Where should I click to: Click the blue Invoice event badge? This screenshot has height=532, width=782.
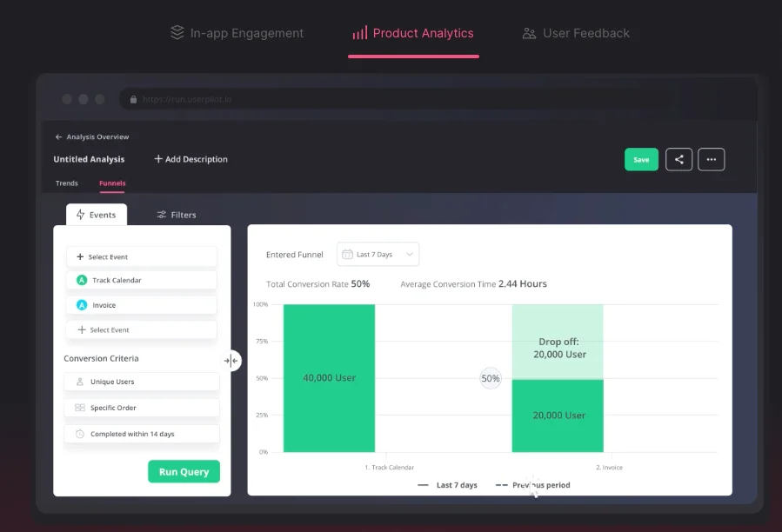[82, 304]
